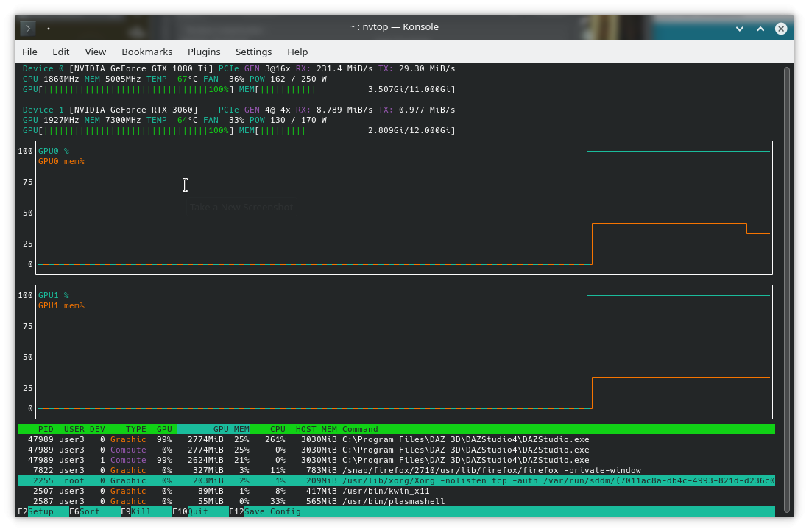The image size is (809, 532).
Task: Click the PID column header
Action: [46, 429]
